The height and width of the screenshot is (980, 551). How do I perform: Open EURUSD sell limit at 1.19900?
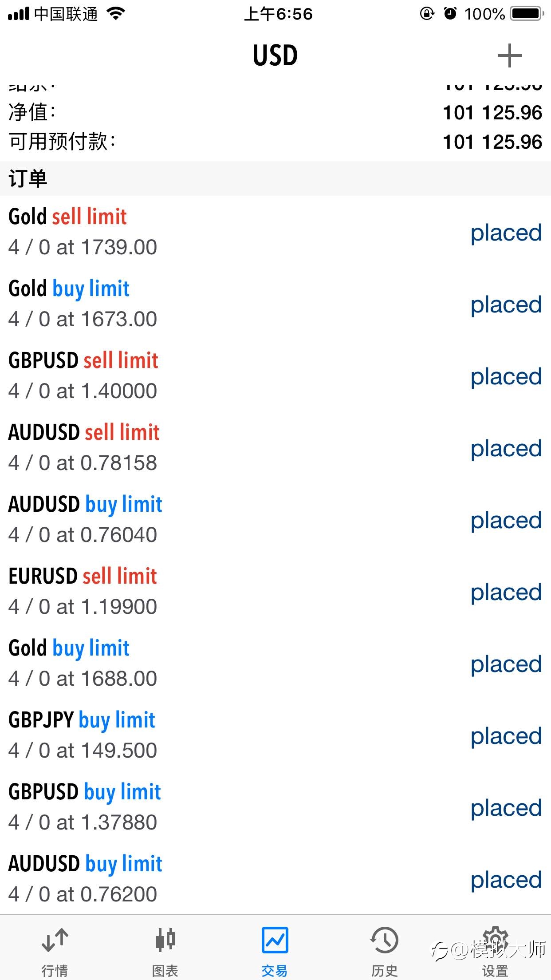click(x=275, y=591)
